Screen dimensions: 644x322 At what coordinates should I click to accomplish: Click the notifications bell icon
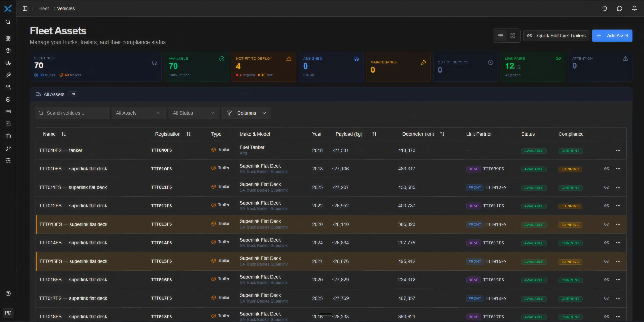(x=634, y=8)
